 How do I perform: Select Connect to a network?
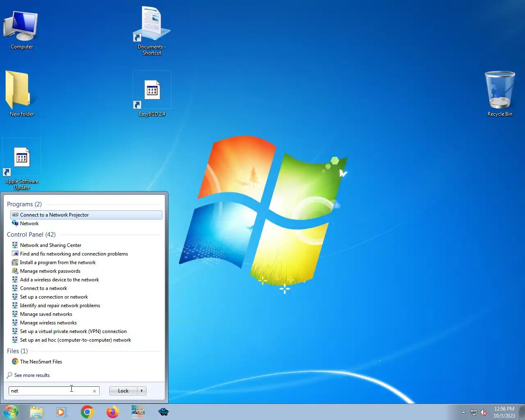(x=86, y=288)
